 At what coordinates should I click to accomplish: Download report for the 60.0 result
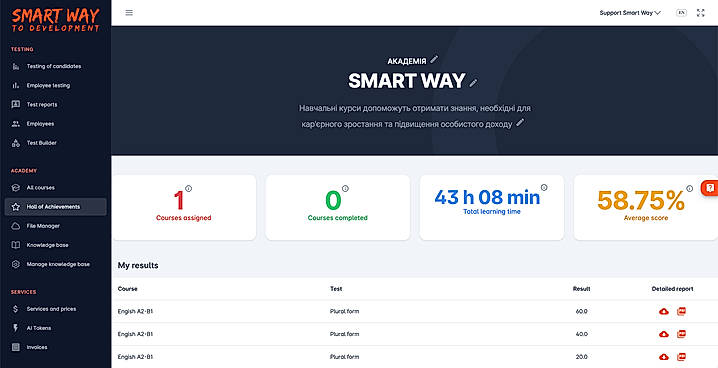[664, 312]
